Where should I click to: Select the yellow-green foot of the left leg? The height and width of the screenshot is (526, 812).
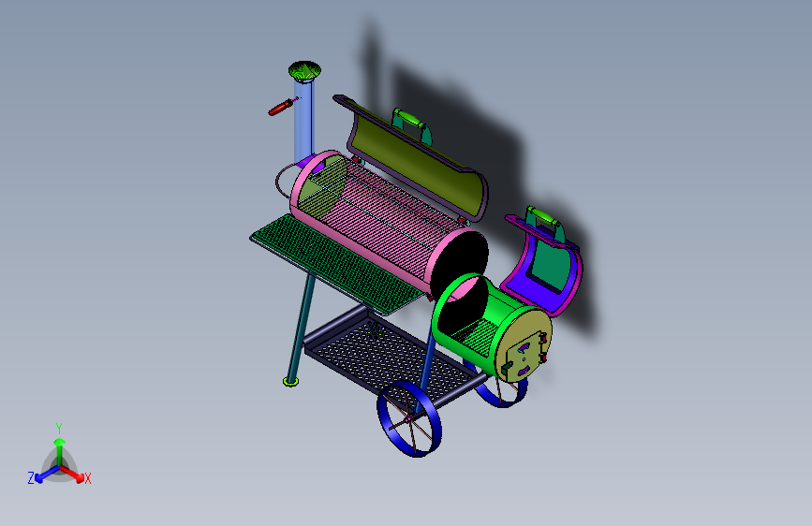pyautogui.click(x=290, y=382)
